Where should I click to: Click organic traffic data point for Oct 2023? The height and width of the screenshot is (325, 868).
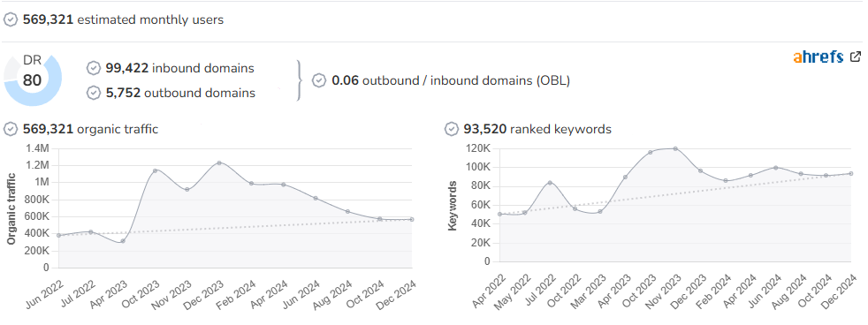click(155, 170)
